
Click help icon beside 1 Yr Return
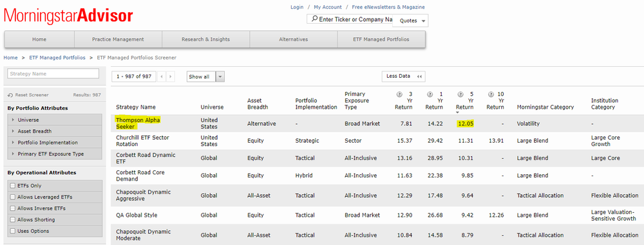tap(430, 95)
